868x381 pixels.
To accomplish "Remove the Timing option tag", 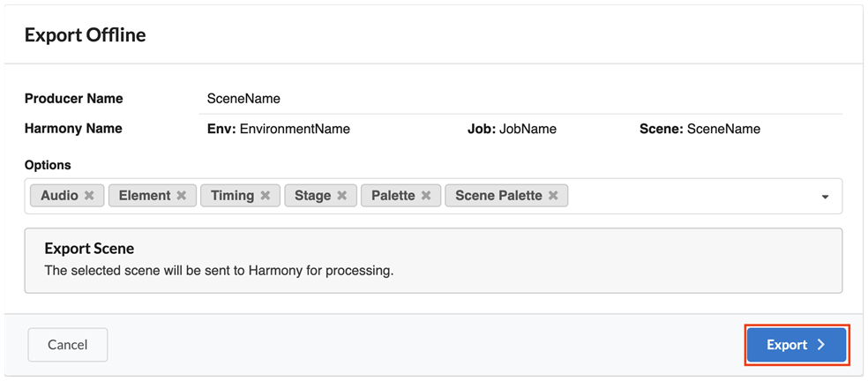I will click(x=265, y=196).
